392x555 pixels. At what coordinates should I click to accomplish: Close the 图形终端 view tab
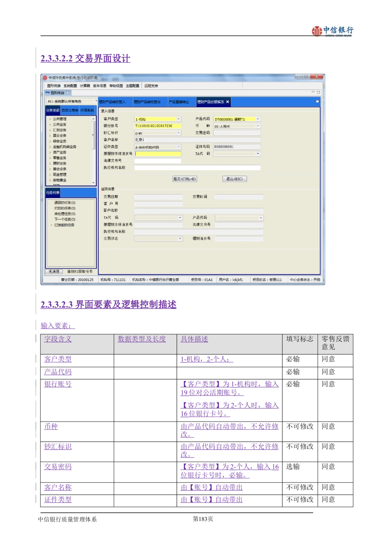tap(68, 93)
